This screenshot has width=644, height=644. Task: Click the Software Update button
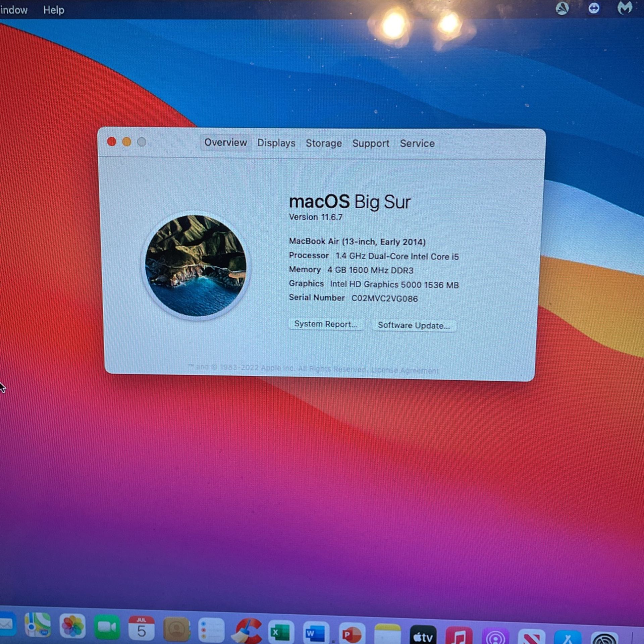(x=414, y=325)
